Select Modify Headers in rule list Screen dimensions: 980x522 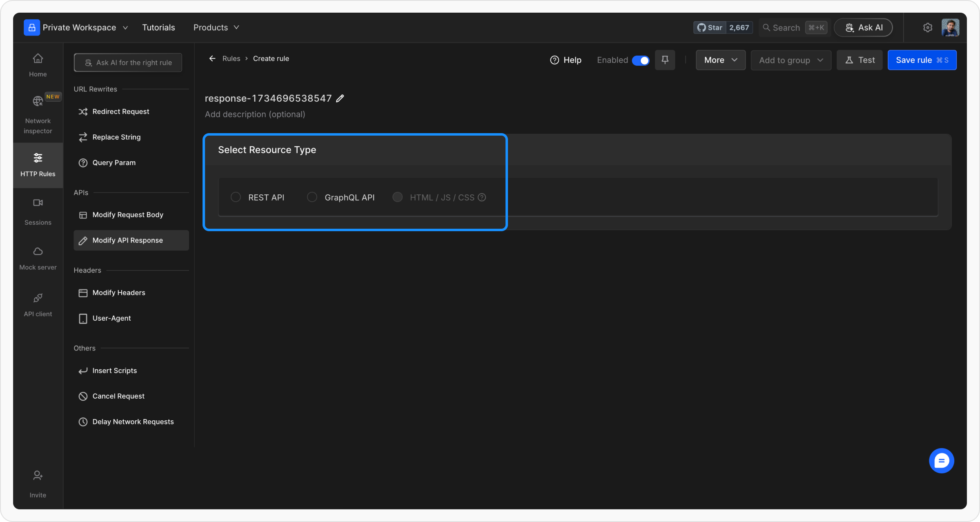(x=119, y=292)
